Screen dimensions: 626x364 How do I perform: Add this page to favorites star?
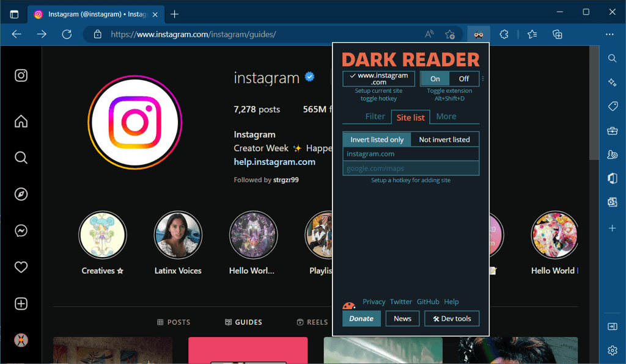tap(450, 35)
